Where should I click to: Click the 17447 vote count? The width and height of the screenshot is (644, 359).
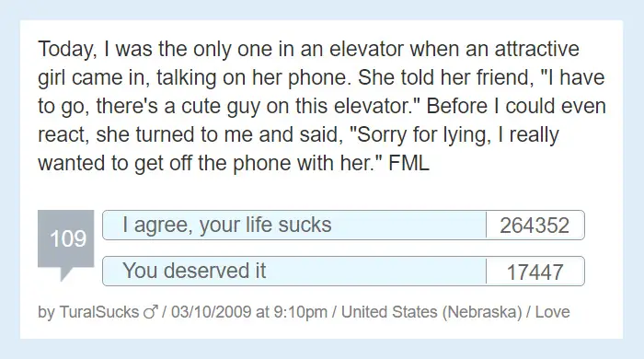tap(535, 272)
